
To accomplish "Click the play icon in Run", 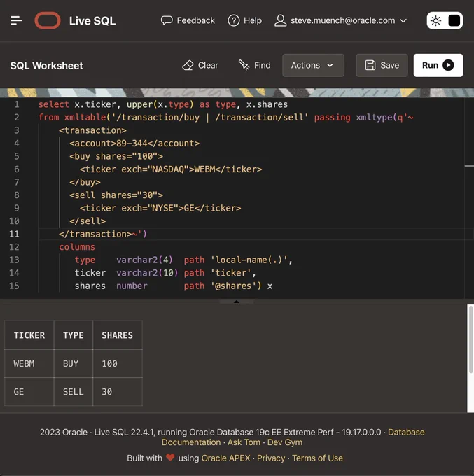I will click(x=448, y=65).
